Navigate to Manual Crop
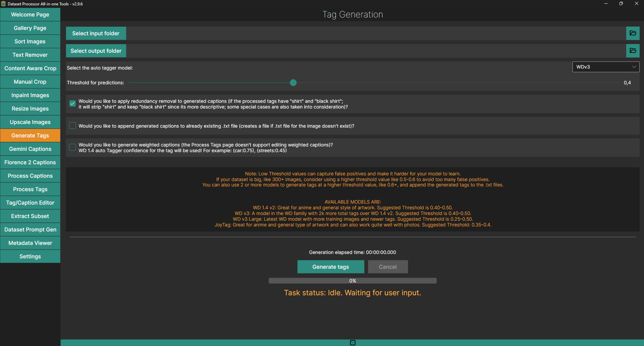Viewport: 644px width, 346px height. [x=30, y=82]
